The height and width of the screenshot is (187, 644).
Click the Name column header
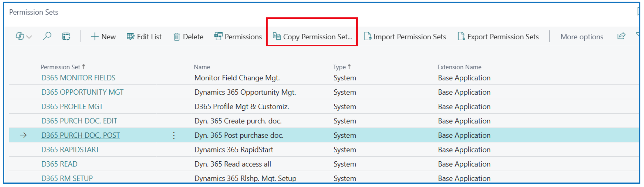click(202, 67)
